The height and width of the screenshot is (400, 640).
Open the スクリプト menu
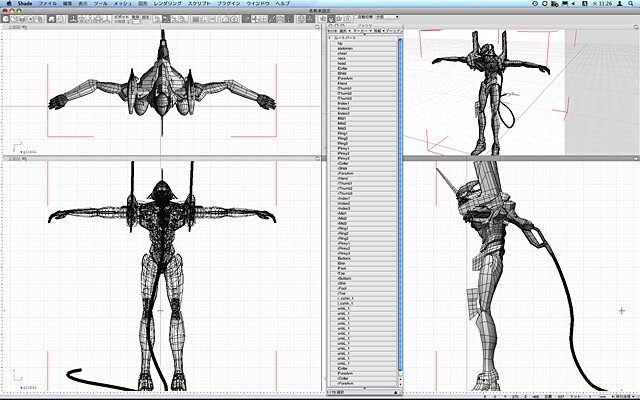(x=199, y=3)
